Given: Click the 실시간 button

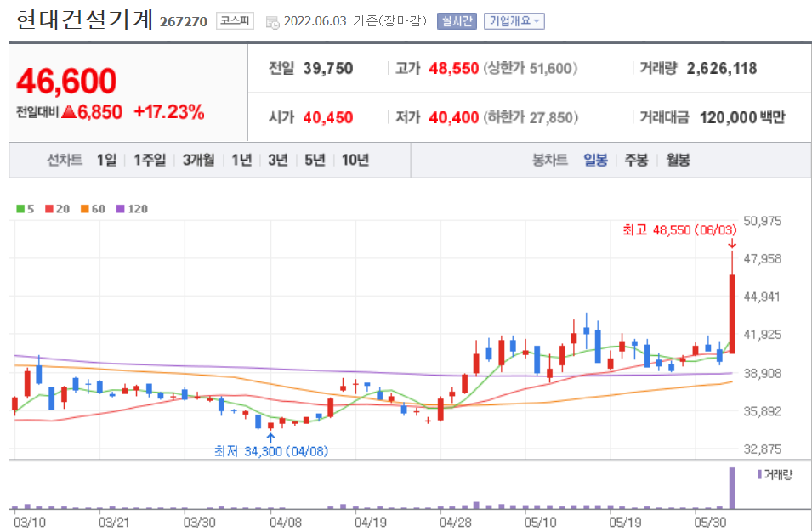Looking at the screenshot, I should pos(457,21).
